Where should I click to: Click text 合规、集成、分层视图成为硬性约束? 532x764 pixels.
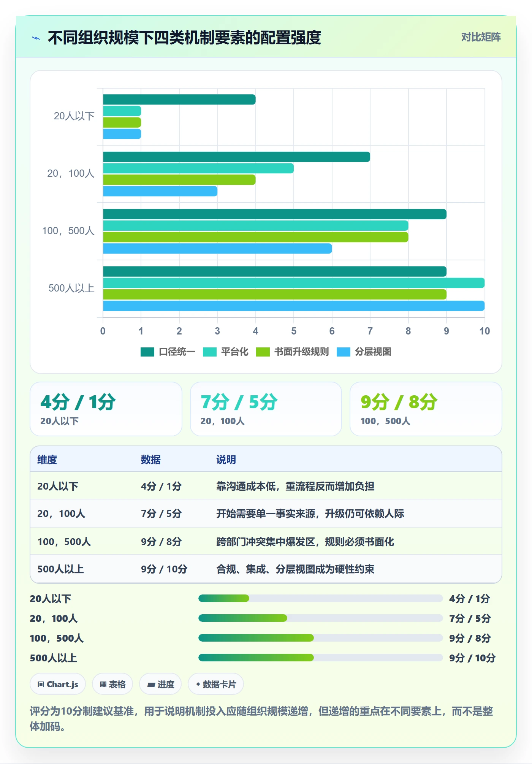(295, 569)
